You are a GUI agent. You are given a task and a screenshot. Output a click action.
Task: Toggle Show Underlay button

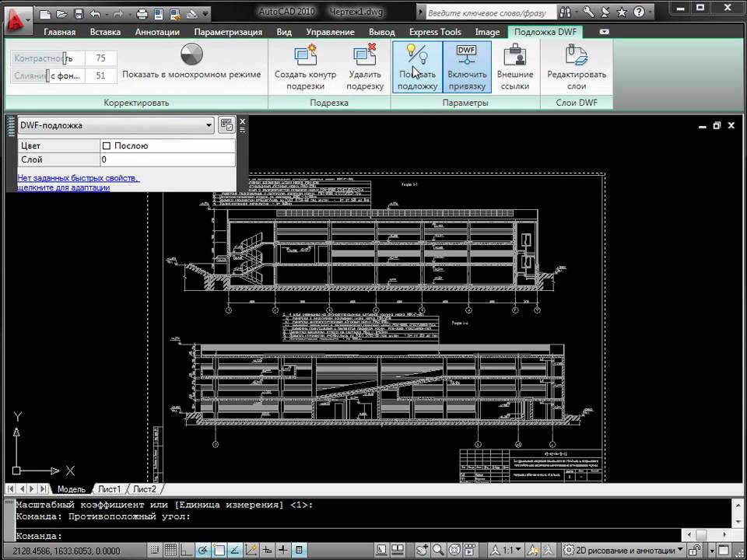(x=417, y=67)
